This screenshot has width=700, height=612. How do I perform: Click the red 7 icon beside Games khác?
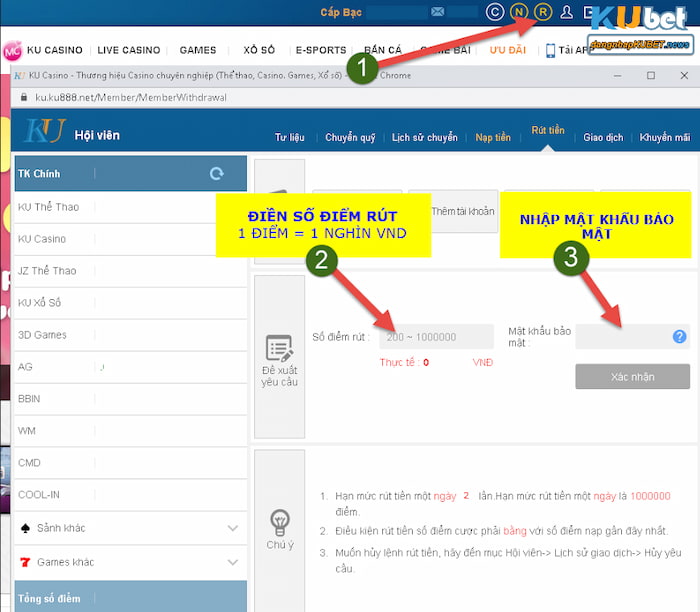[25, 562]
